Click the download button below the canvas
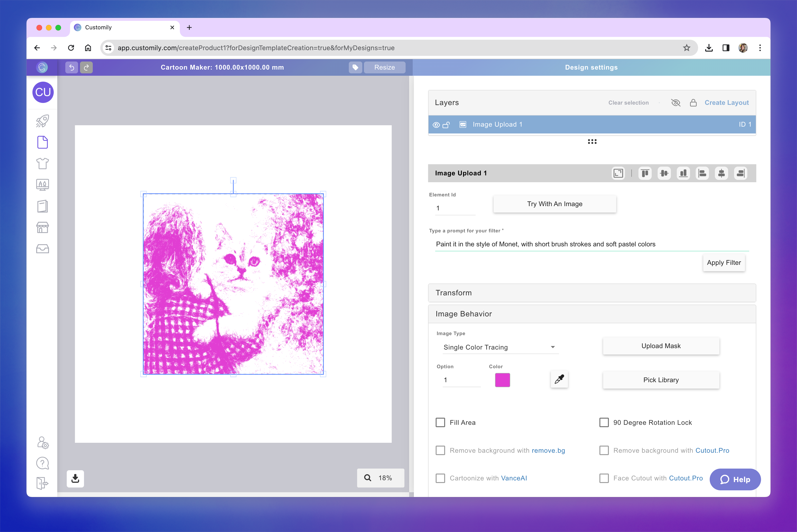Image resolution: width=797 pixels, height=532 pixels. (75, 478)
